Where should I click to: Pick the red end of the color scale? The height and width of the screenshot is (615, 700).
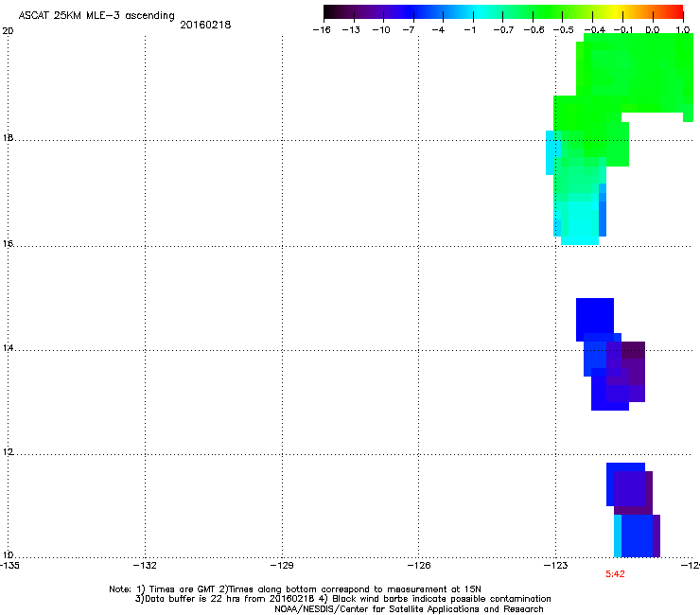point(677,12)
